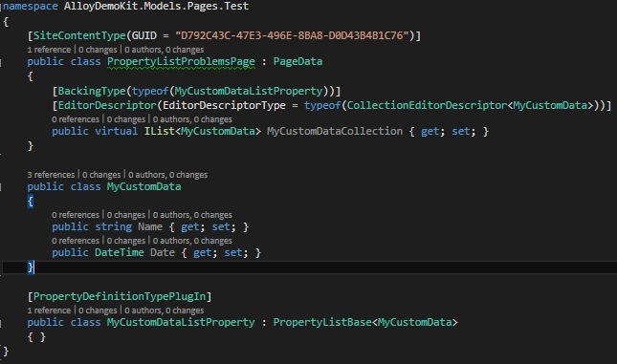Collapse the MyCustomData class outline marker
The width and height of the screenshot is (617, 364).
pos(1,187)
